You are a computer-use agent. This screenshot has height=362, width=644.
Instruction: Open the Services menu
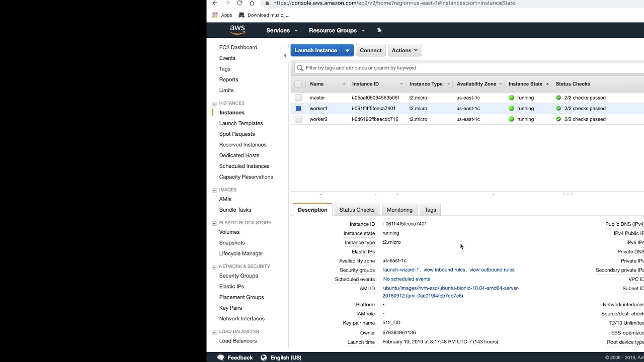pyautogui.click(x=282, y=30)
